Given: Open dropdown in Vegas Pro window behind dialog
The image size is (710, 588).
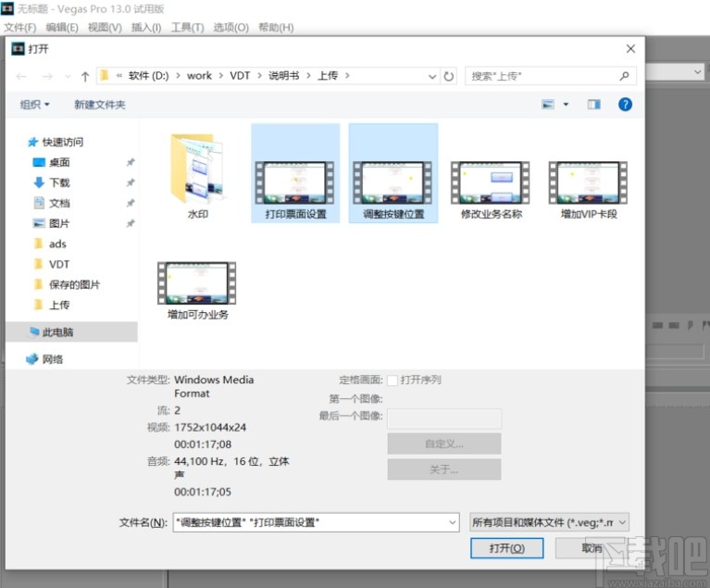Looking at the screenshot, I should coord(698,72).
